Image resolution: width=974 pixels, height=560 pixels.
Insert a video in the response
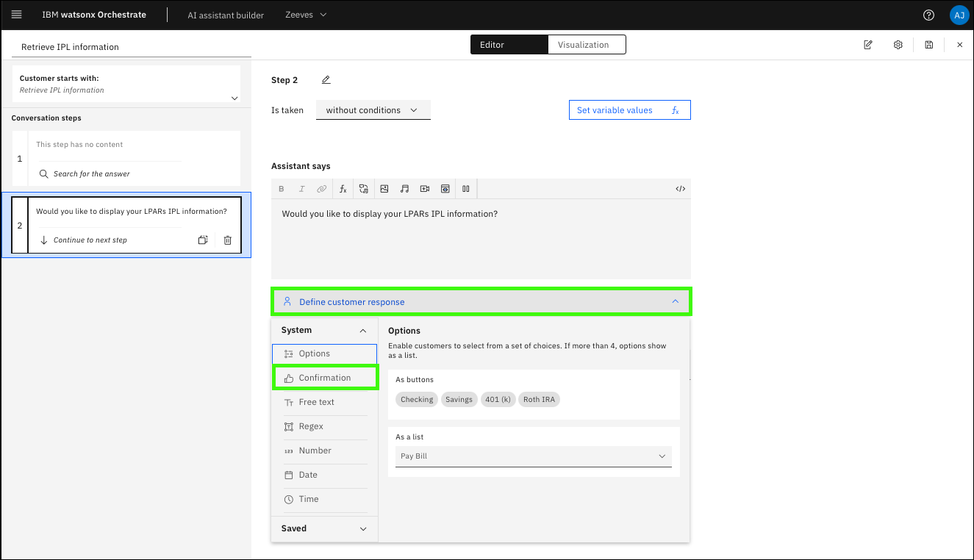point(425,189)
